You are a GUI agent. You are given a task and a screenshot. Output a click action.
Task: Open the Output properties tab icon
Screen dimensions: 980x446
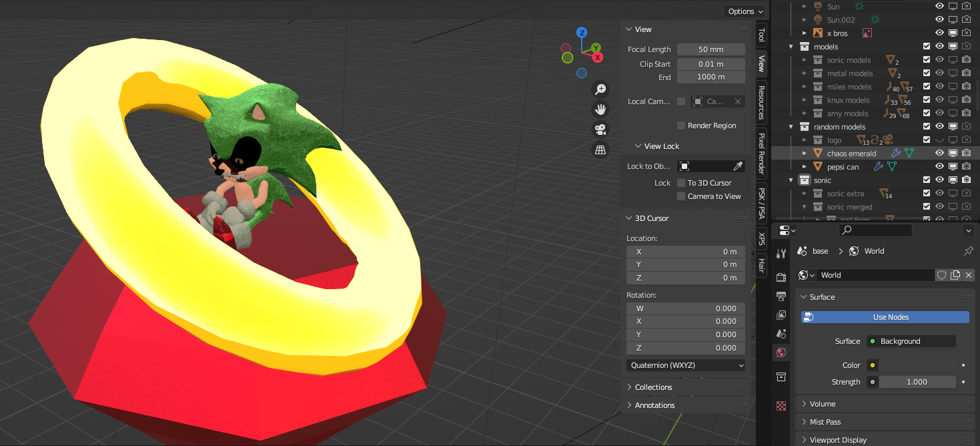click(x=781, y=296)
